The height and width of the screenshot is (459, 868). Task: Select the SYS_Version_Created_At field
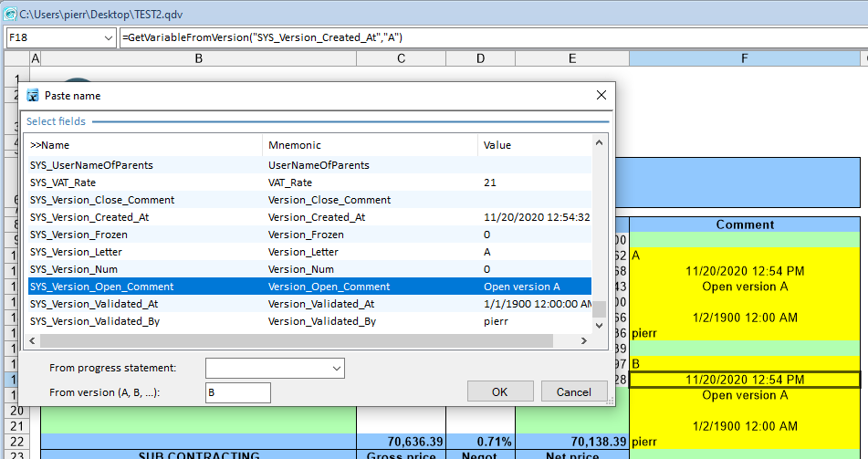click(x=89, y=217)
